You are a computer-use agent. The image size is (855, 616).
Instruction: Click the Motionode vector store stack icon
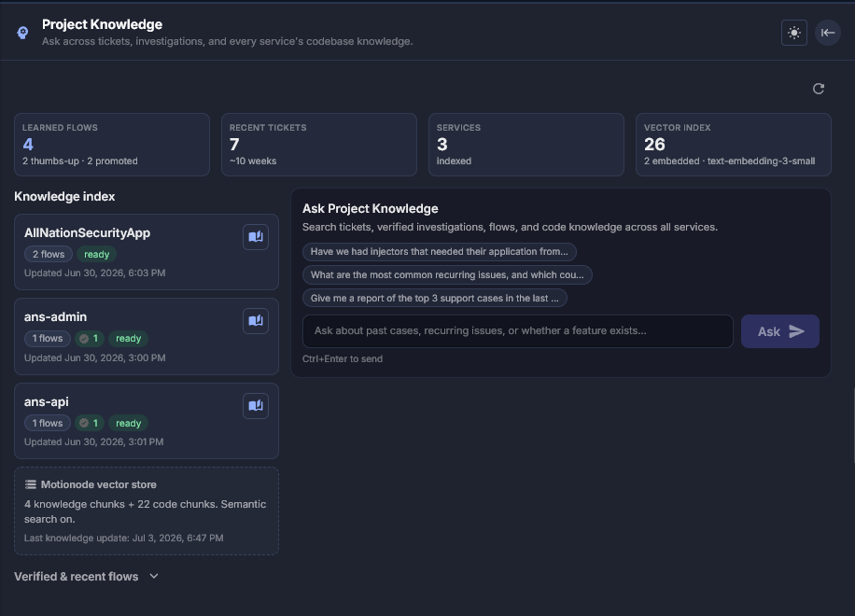(31, 484)
